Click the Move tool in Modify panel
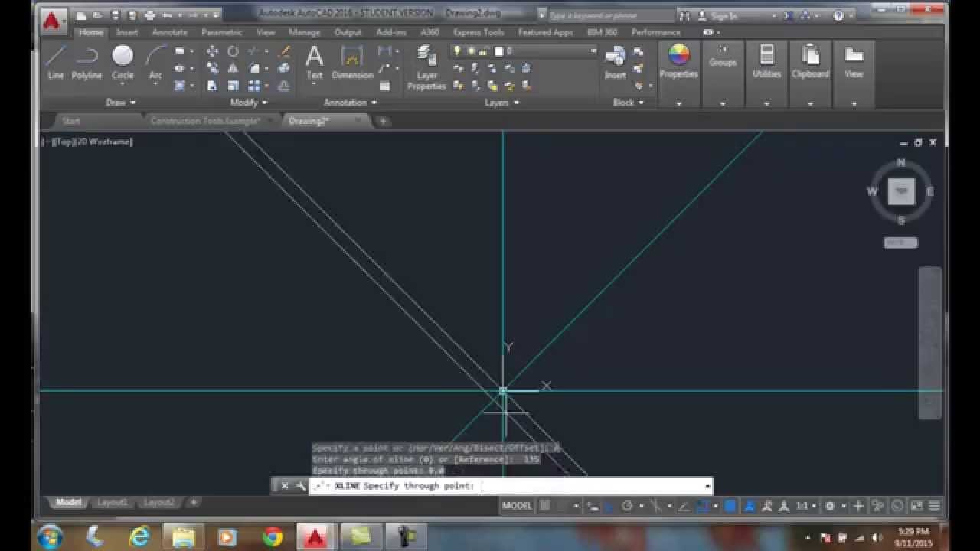This screenshot has height=551, width=980. point(212,51)
